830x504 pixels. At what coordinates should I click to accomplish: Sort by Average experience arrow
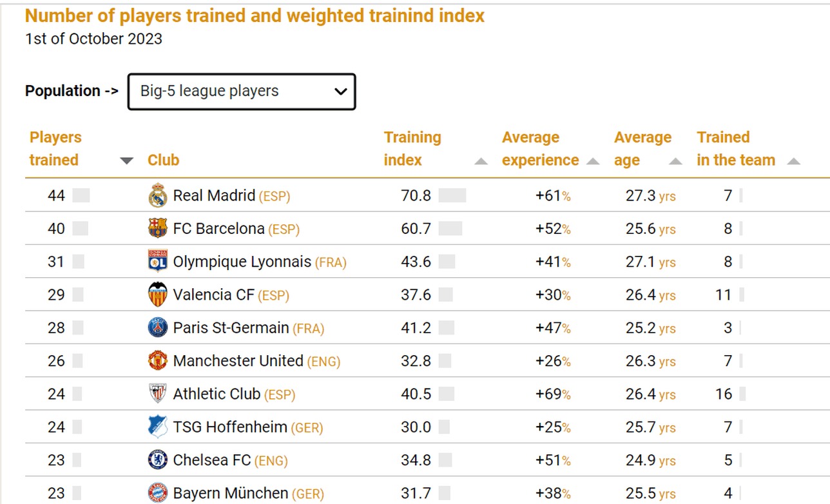click(593, 161)
